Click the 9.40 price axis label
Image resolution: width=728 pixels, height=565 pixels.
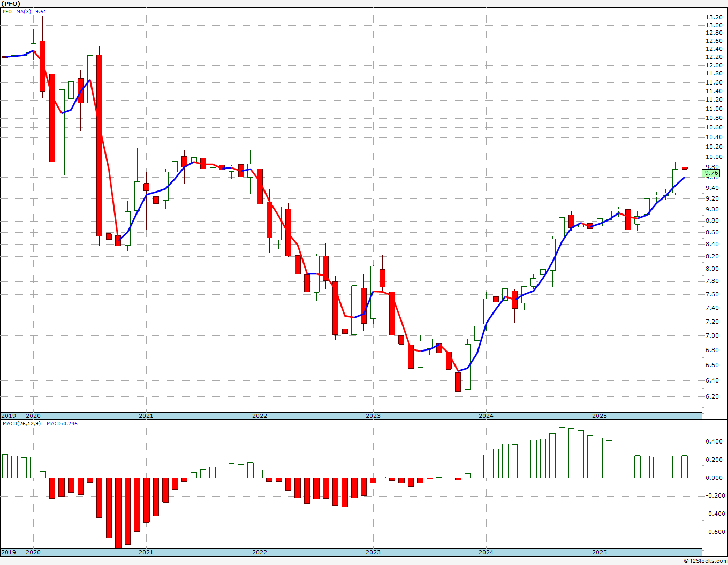click(x=713, y=188)
